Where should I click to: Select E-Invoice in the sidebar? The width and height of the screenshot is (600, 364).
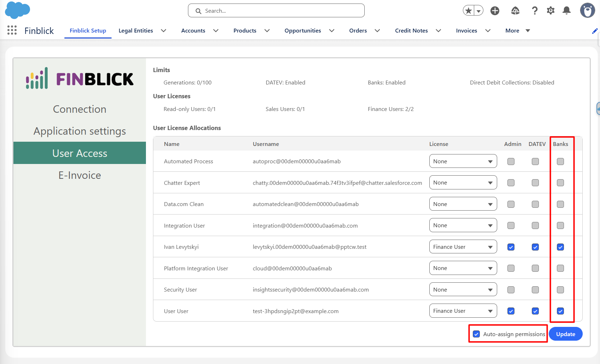pos(80,175)
